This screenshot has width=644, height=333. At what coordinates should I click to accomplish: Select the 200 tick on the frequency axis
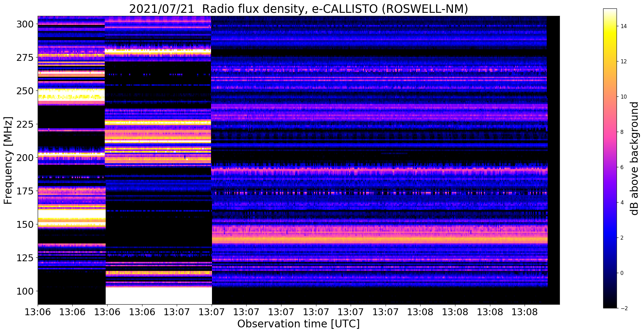[x=26, y=158]
